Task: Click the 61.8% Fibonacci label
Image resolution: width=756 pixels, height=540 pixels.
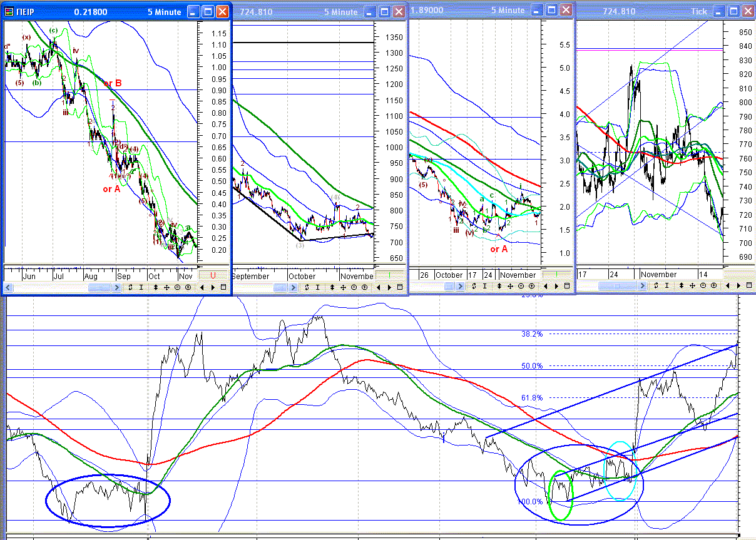Action: coord(532,398)
